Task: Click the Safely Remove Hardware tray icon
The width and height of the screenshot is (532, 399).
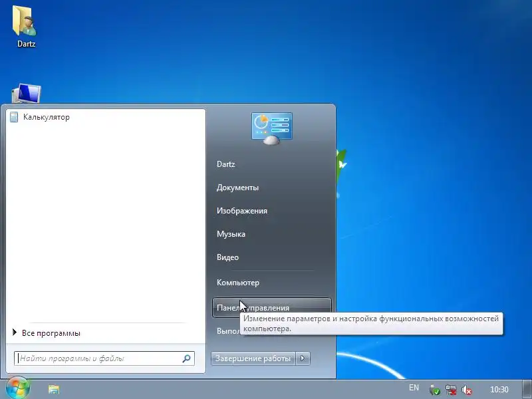Action: (435, 390)
